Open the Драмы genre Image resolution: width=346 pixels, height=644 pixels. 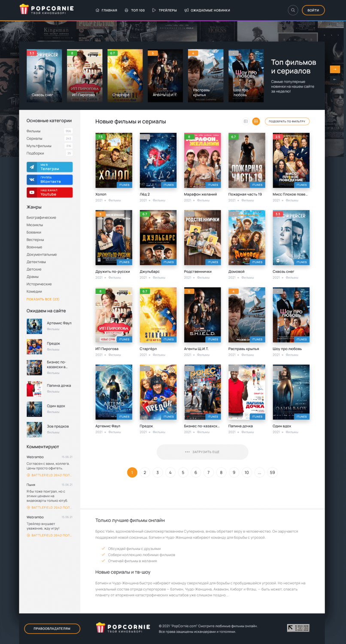click(x=33, y=277)
